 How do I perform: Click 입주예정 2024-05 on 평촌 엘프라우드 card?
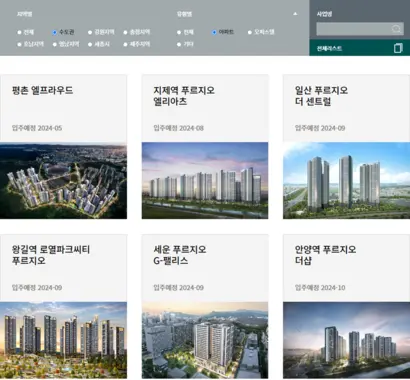tap(37, 128)
